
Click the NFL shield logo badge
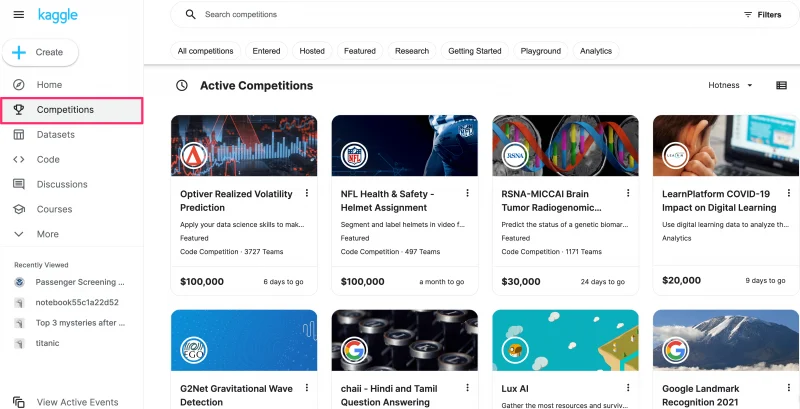pos(354,156)
